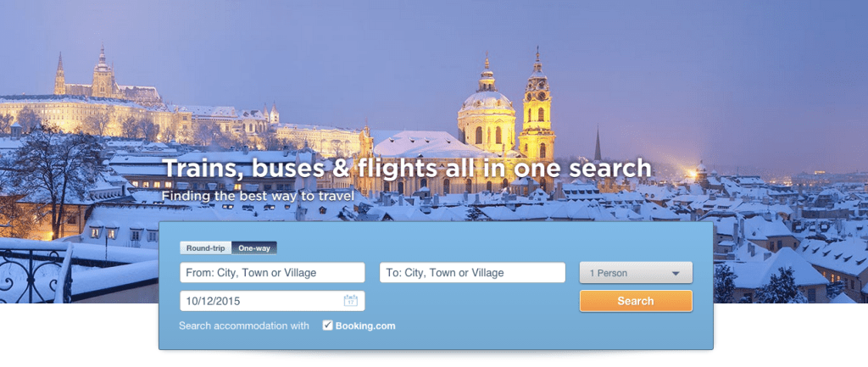Click the Finding the best way to travel subtitle

pos(258,196)
